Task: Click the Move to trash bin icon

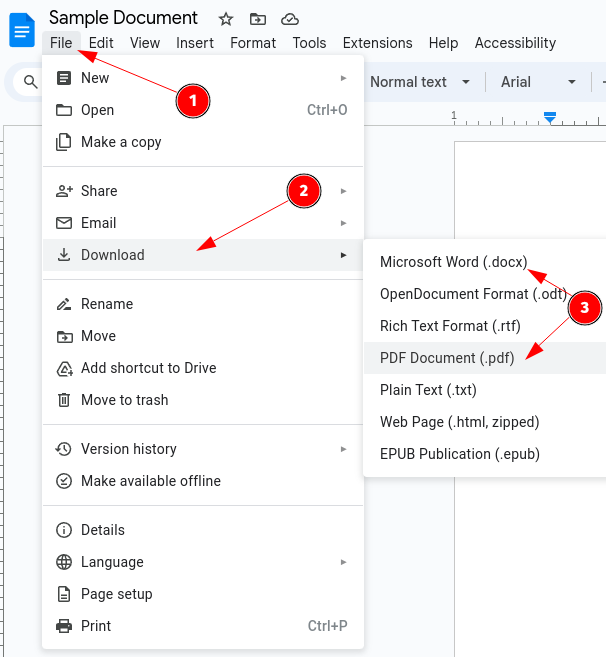Action: pyautogui.click(x=64, y=400)
